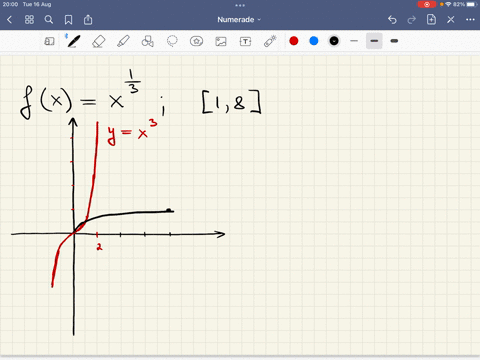Select the Shapes tool

148,41
